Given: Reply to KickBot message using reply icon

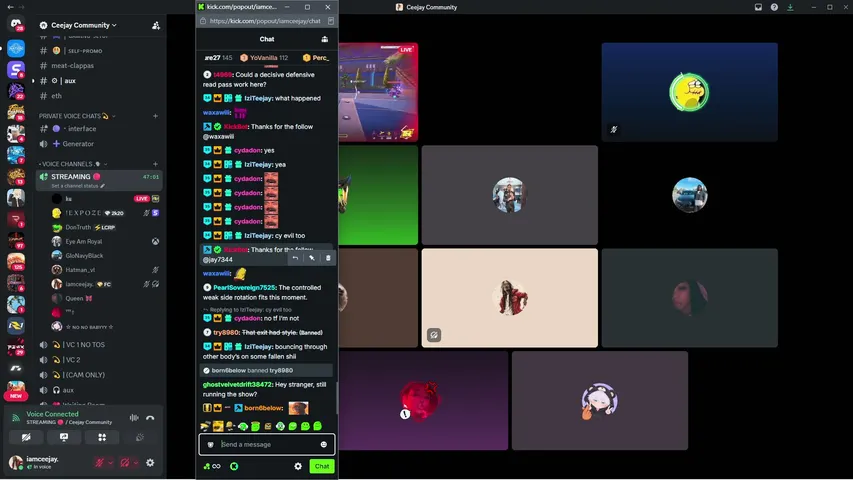Looking at the screenshot, I should pos(295,258).
